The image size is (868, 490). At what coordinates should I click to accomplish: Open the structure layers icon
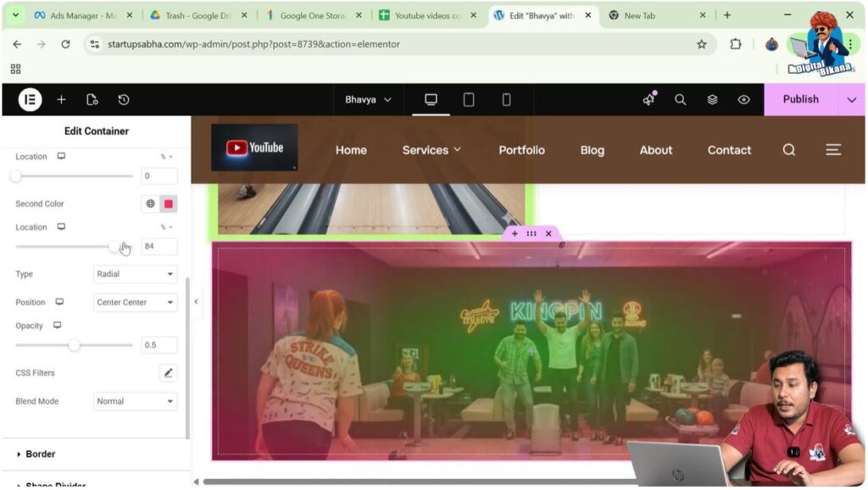(712, 100)
